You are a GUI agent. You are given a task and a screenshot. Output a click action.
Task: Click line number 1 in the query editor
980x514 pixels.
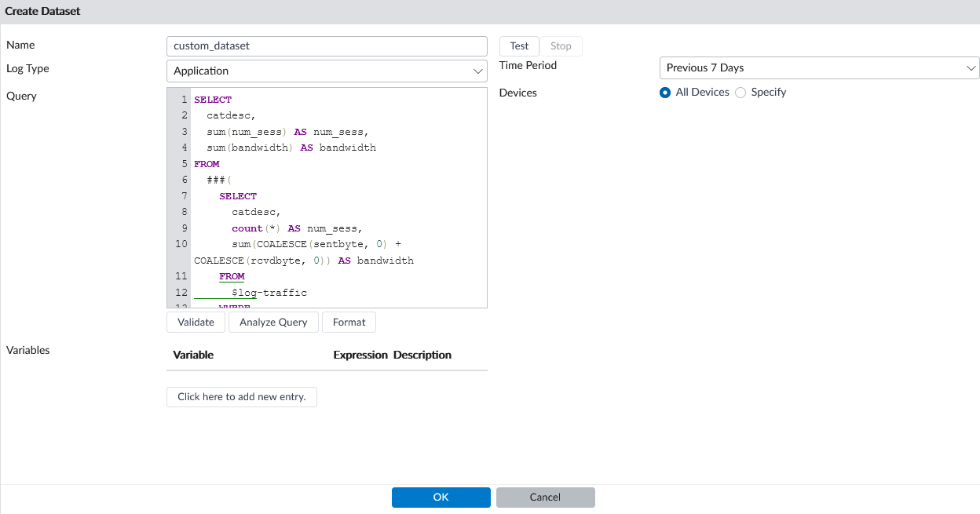[185, 99]
